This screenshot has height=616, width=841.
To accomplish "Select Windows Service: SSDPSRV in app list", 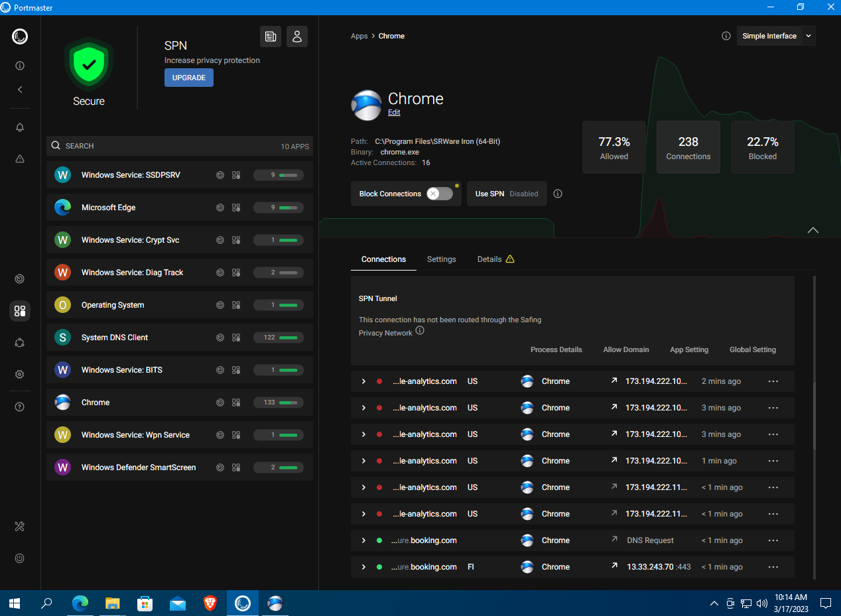I will (180, 175).
